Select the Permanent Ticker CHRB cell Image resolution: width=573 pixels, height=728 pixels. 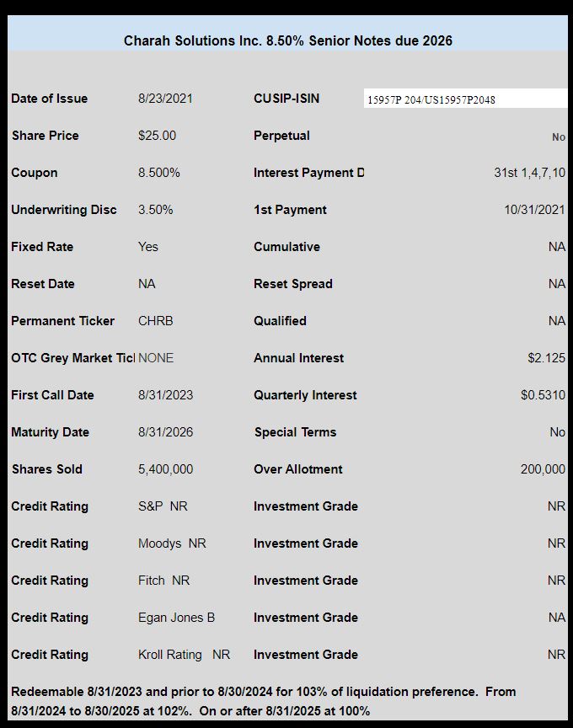(x=156, y=321)
